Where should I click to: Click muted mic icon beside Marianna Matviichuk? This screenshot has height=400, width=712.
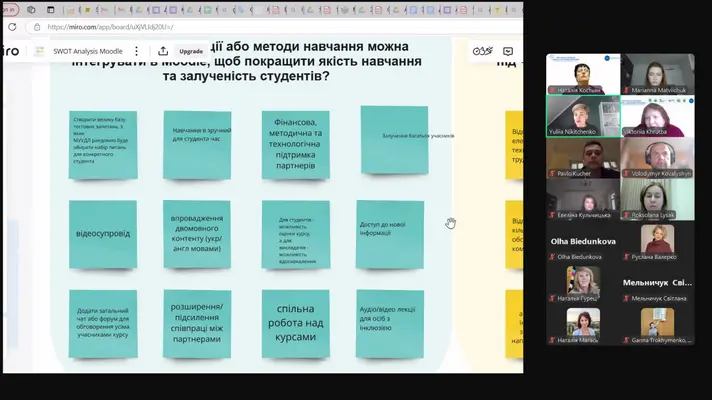click(x=627, y=90)
